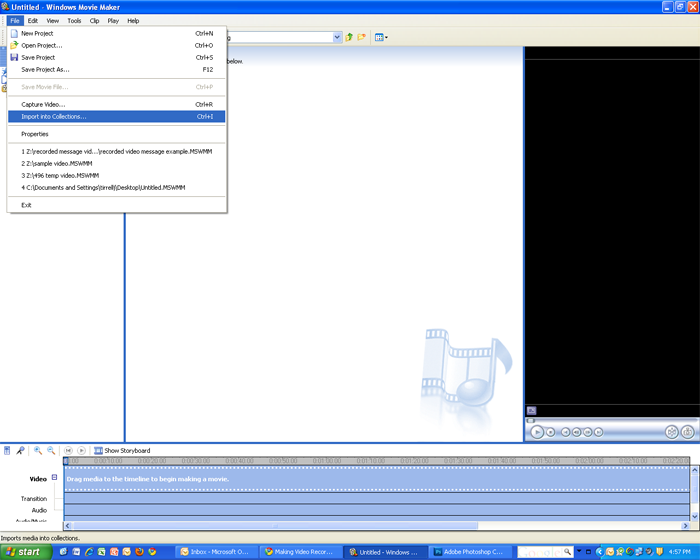Open the Help menu
Screen dimensions: 700x560
click(133, 21)
